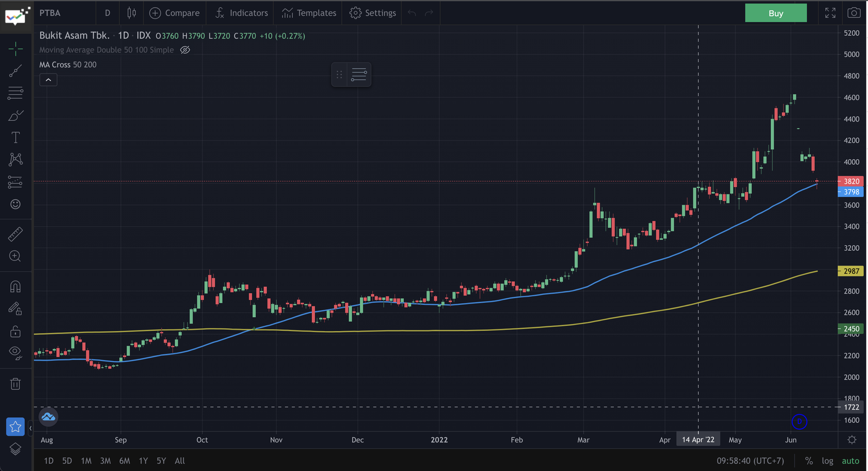Select the XABCD Pattern tool
This screenshot has height=471, width=868.
point(15,159)
